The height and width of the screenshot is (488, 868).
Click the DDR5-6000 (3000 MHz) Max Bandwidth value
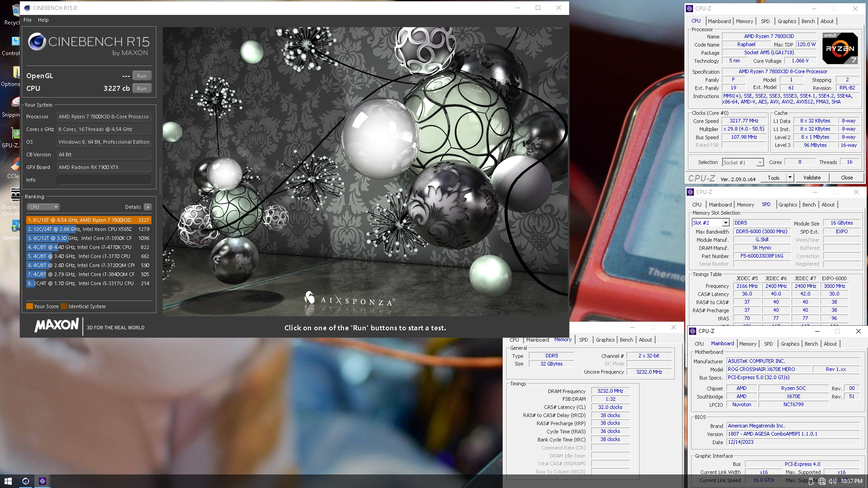tap(761, 231)
